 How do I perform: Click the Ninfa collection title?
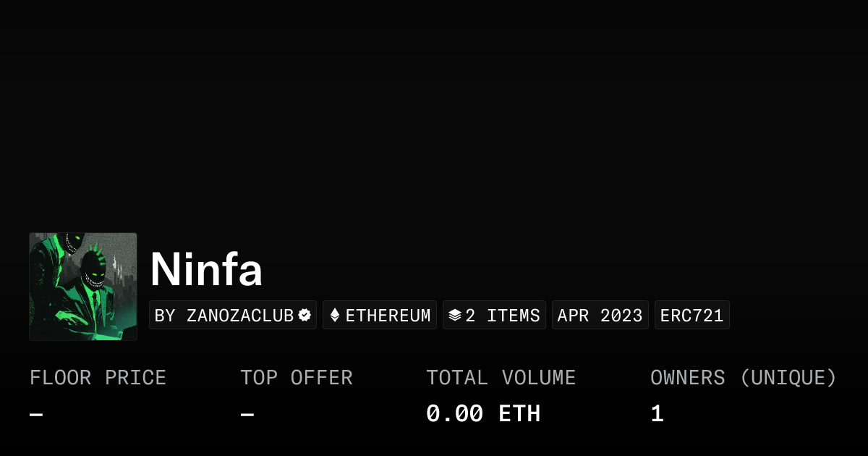206,270
